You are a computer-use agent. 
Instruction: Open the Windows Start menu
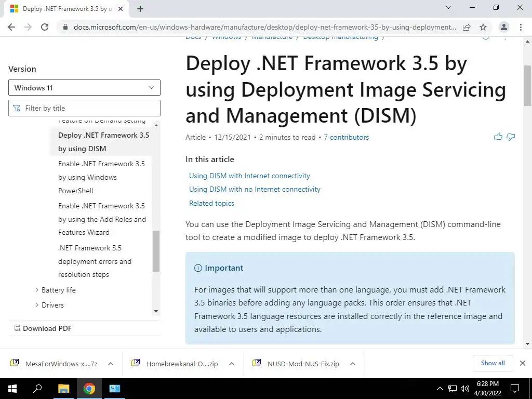(x=12, y=389)
